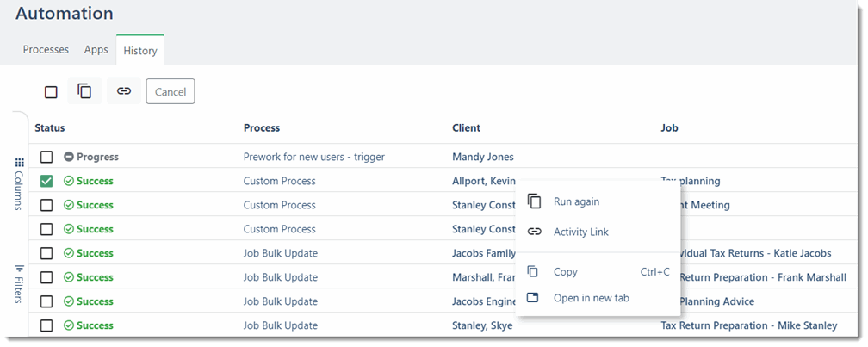Click the Run again icon in context menu
Screen dimensions: 868x347
tap(534, 201)
